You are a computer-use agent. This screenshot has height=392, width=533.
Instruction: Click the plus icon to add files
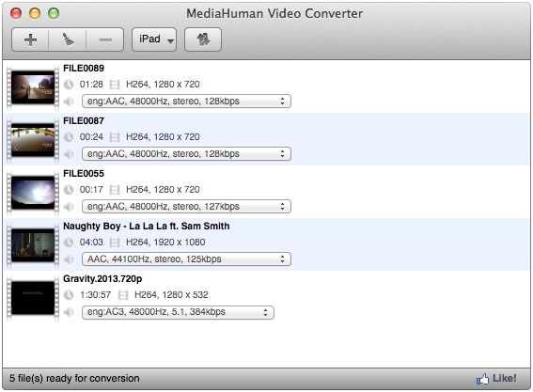click(x=30, y=39)
